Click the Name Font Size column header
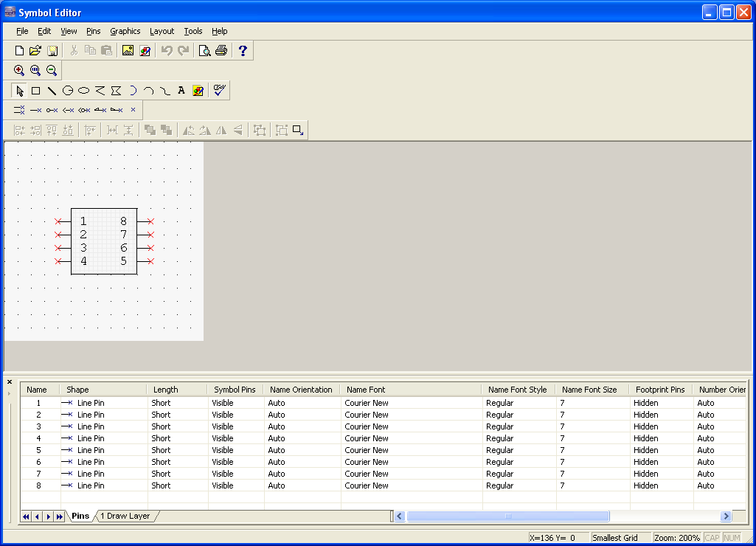 592,390
